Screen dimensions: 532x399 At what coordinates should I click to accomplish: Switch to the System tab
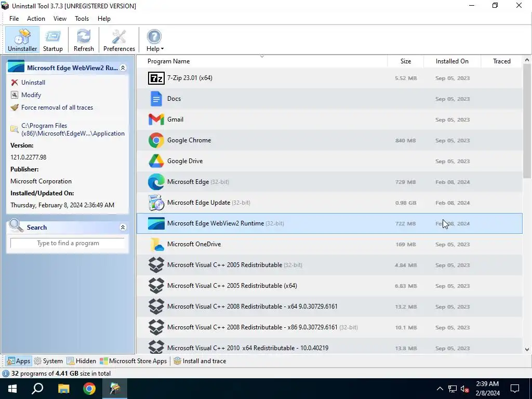tap(48, 361)
